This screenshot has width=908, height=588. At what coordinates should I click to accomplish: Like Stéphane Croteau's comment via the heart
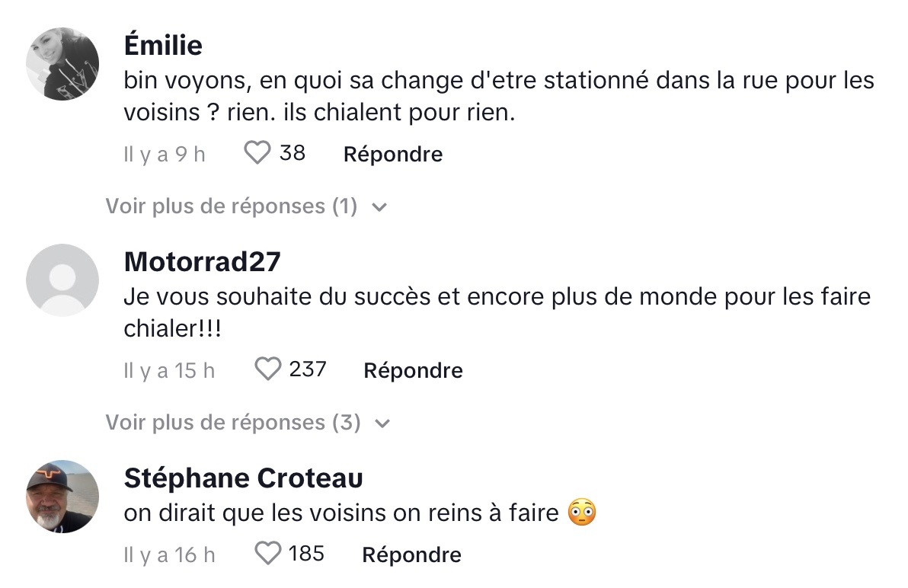pos(268,553)
